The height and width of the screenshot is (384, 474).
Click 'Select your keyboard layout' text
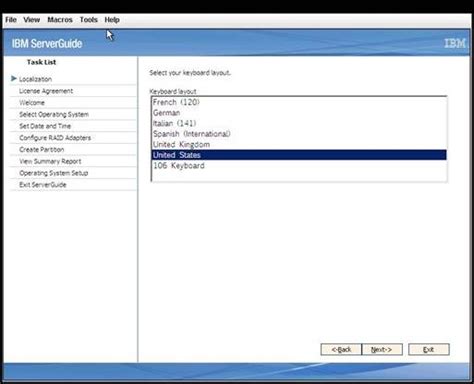(190, 73)
